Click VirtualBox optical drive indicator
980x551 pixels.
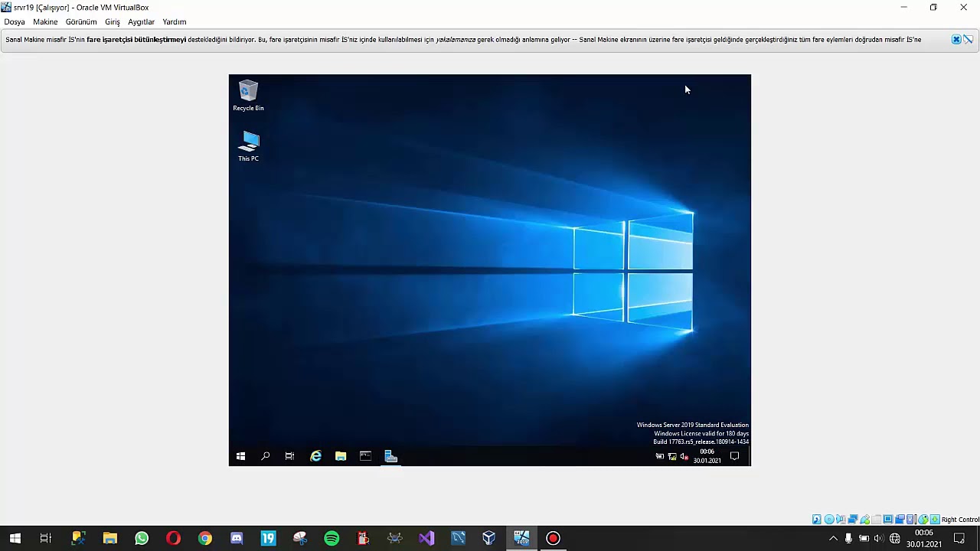point(829,520)
